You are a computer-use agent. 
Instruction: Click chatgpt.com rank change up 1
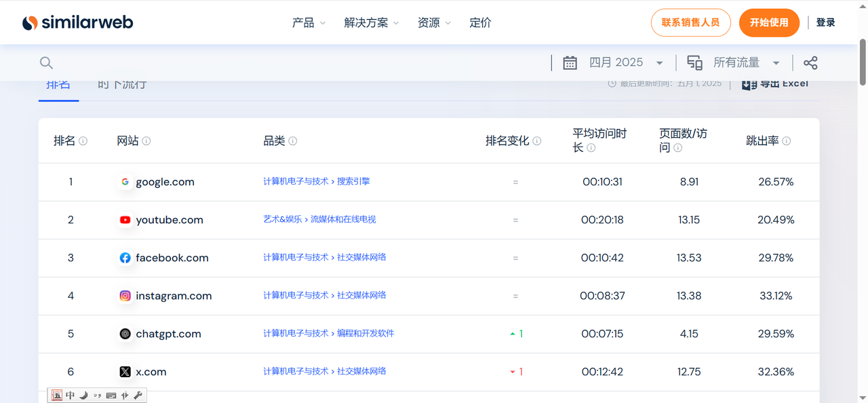point(516,334)
